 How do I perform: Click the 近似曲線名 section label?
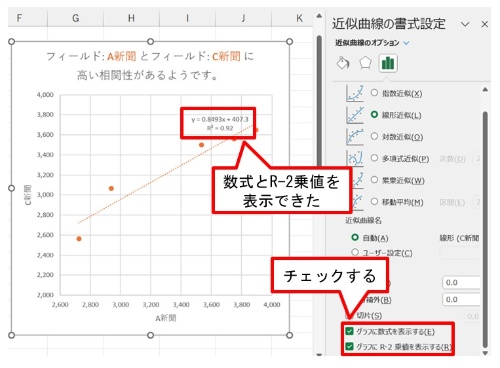point(363,220)
